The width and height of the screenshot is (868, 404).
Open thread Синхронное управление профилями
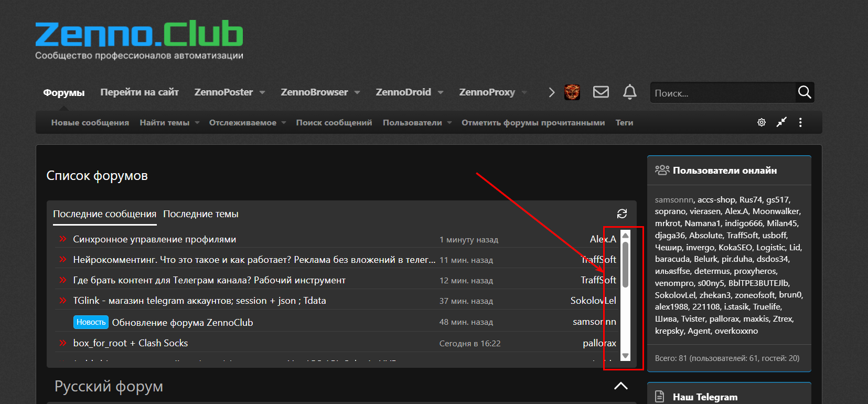click(x=155, y=239)
